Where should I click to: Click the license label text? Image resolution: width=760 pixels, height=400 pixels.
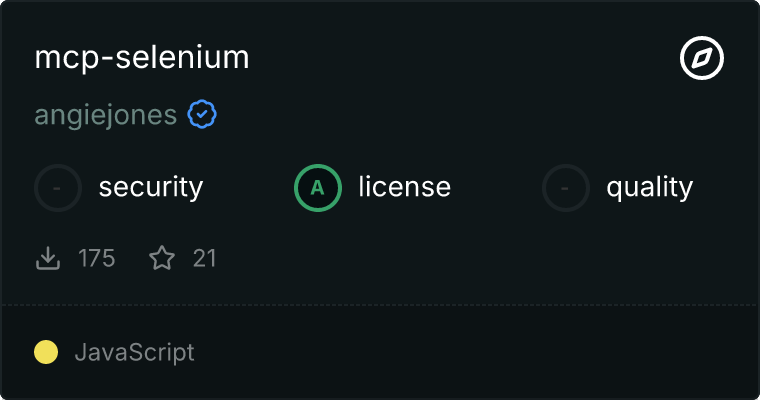pos(404,187)
